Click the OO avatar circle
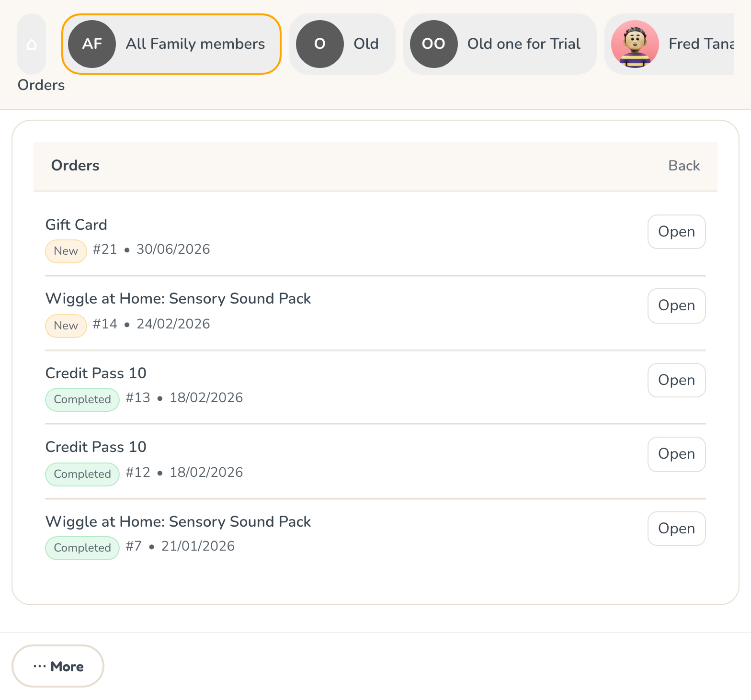Viewport: 751px width, 700px height. pos(434,44)
